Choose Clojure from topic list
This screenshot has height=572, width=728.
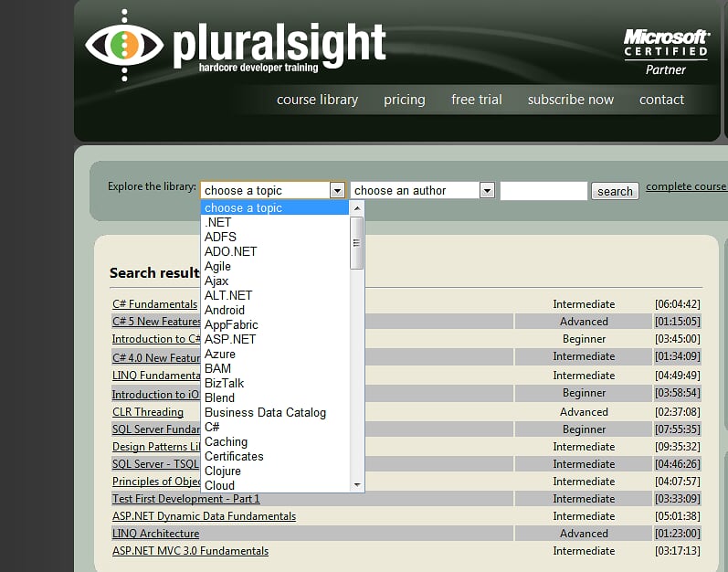click(274, 471)
